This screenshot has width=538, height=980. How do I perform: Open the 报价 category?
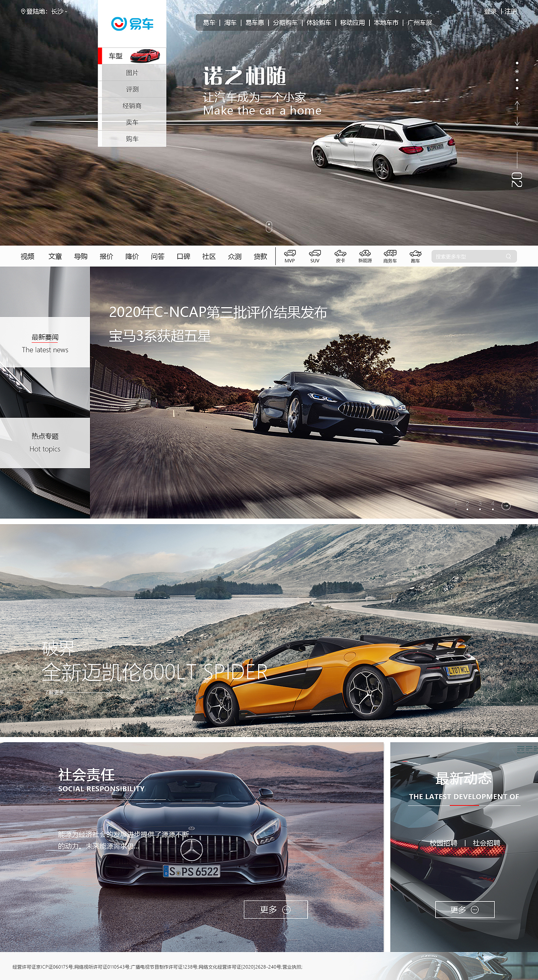(x=106, y=256)
